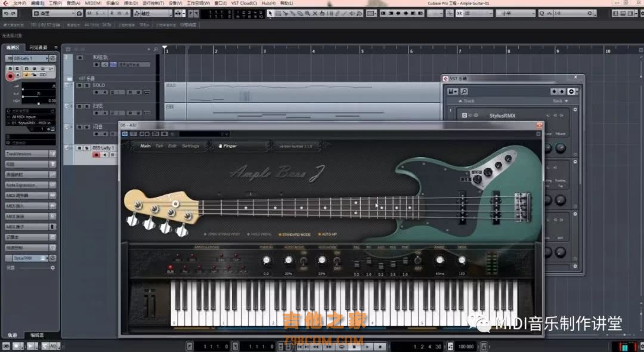Open the Rack dropdown in VST instruments window
The width and height of the screenshot is (644, 352).
(x=560, y=101)
